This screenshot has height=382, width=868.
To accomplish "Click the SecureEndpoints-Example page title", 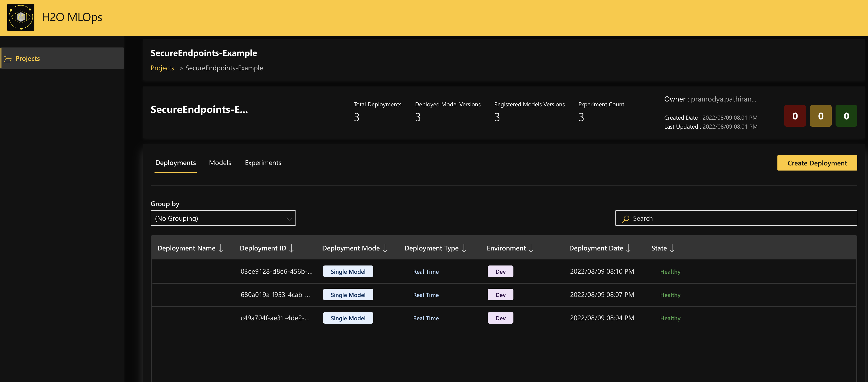I will [203, 53].
